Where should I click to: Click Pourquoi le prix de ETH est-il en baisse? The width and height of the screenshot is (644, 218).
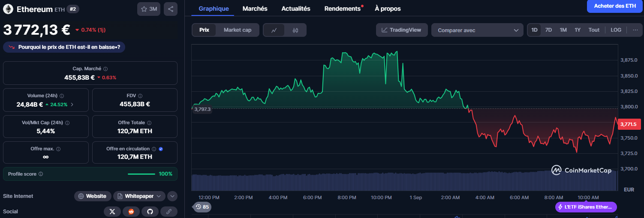click(64, 47)
